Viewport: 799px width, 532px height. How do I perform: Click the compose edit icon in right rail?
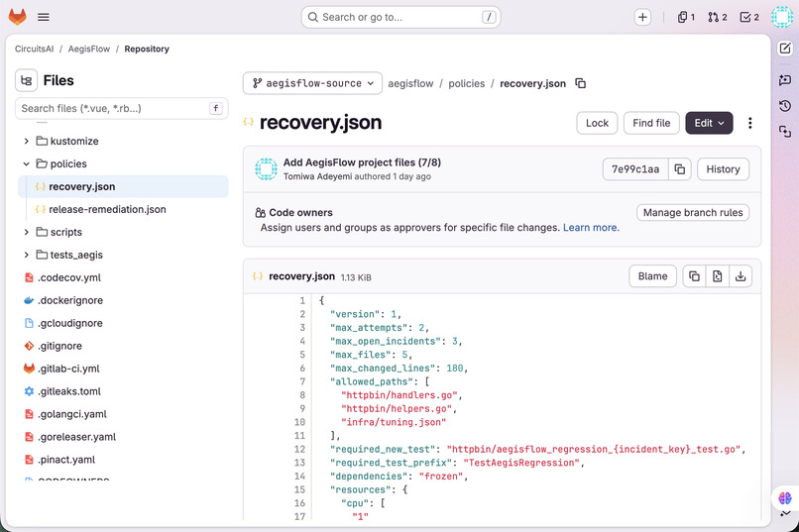785,49
